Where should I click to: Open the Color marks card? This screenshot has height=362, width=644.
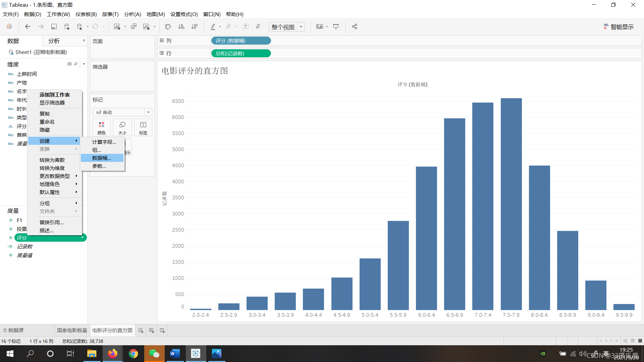(x=101, y=128)
